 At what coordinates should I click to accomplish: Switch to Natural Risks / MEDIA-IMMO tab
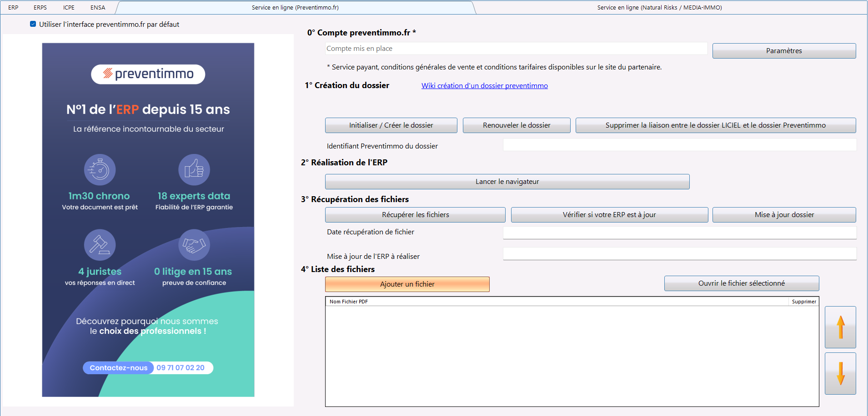pos(659,8)
